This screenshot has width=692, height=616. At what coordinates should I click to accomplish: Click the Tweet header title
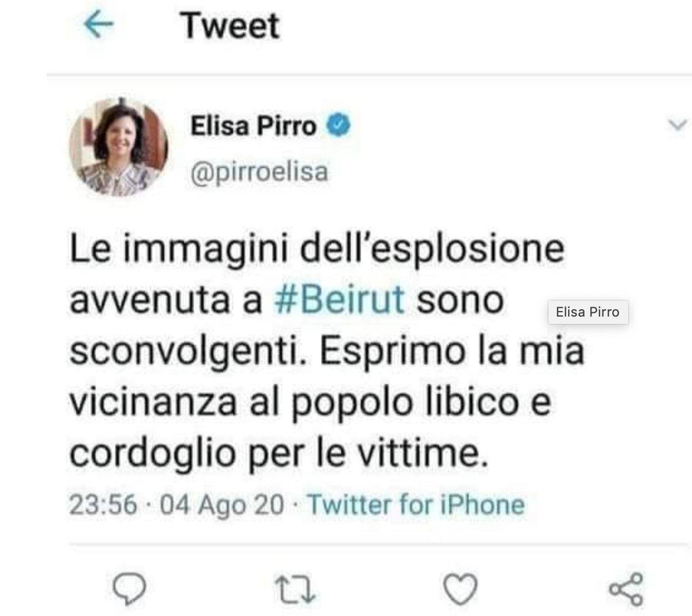[229, 26]
